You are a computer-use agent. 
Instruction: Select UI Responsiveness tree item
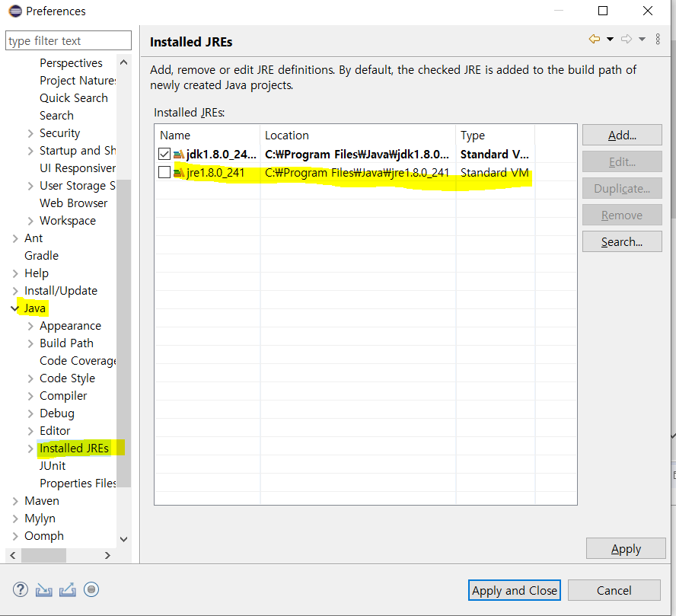(78, 168)
